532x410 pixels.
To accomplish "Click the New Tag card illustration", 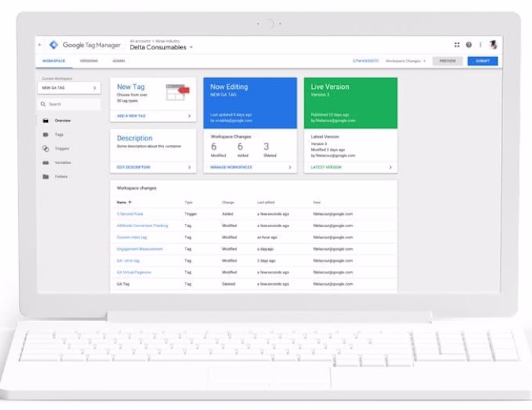I will [177, 92].
